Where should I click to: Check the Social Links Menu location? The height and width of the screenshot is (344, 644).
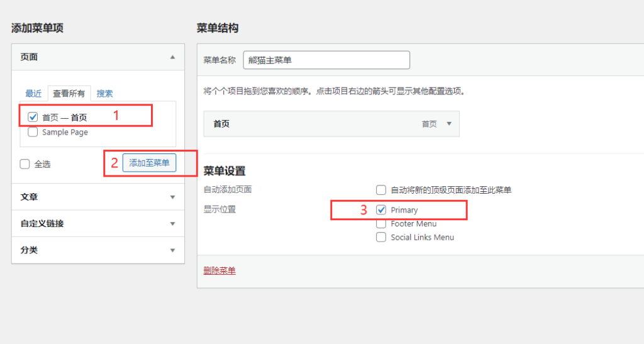click(381, 237)
